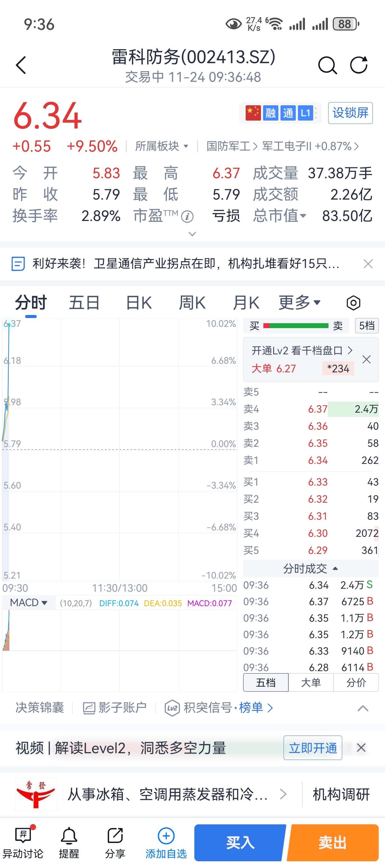Open 国防军工 sector link
The height and width of the screenshot is (868, 385).
pos(232,146)
